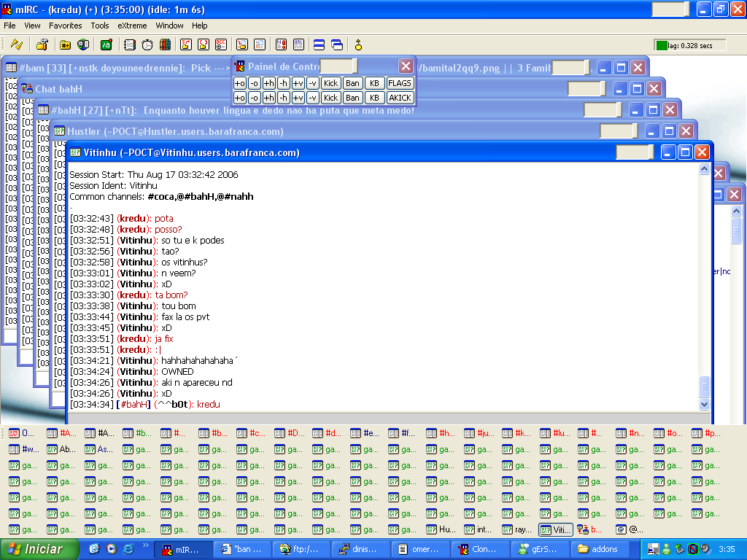Click the Connect lightning bolt toolbar icon
Image resolution: width=747 pixels, height=560 pixels.
coord(16,44)
